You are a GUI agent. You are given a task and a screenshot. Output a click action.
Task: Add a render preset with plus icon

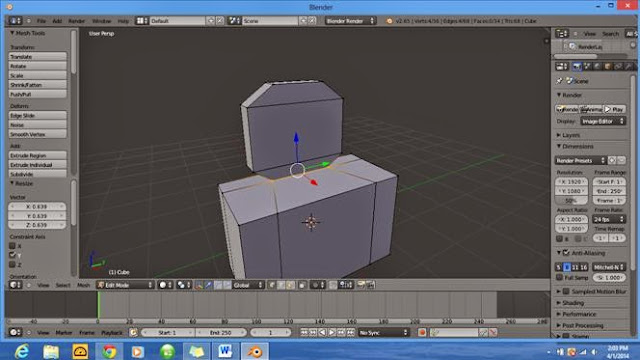(612, 160)
